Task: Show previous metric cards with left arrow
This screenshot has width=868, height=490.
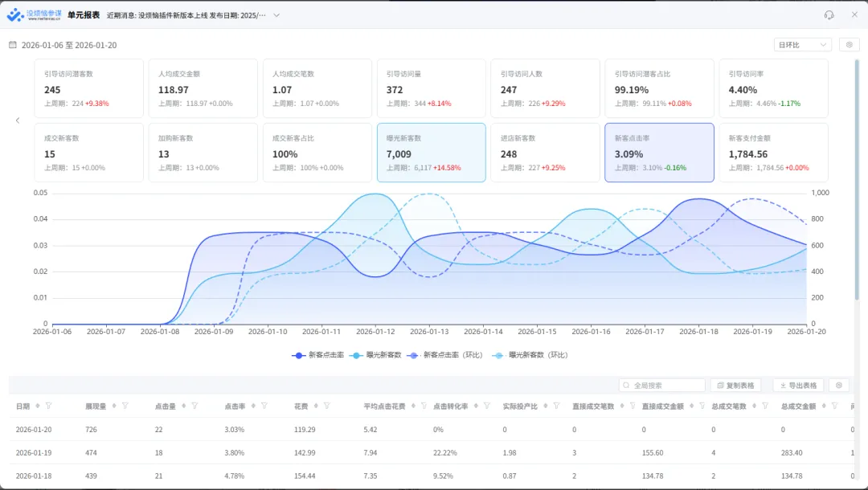Action: coord(18,120)
